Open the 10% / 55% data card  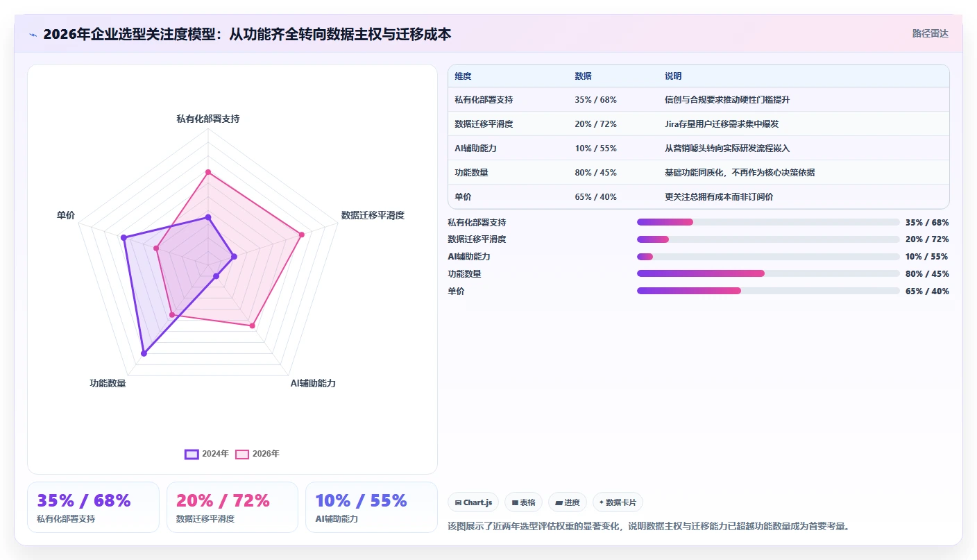coord(371,507)
